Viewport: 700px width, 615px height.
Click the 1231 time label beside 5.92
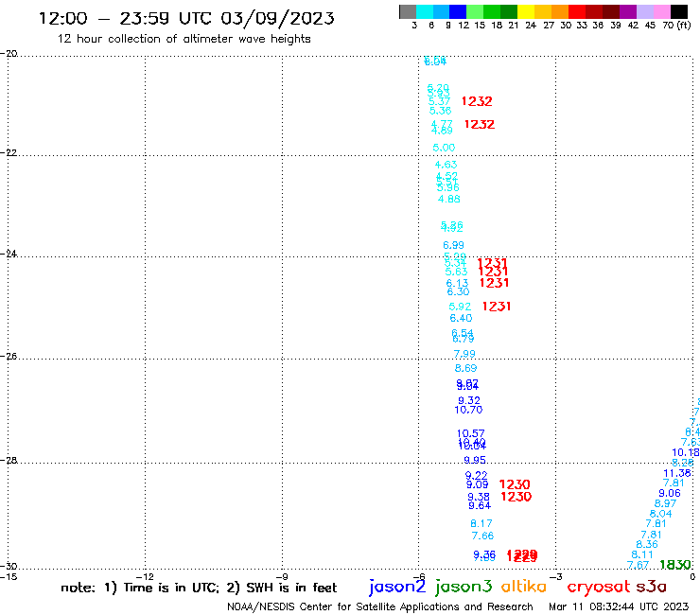click(x=497, y=307)
